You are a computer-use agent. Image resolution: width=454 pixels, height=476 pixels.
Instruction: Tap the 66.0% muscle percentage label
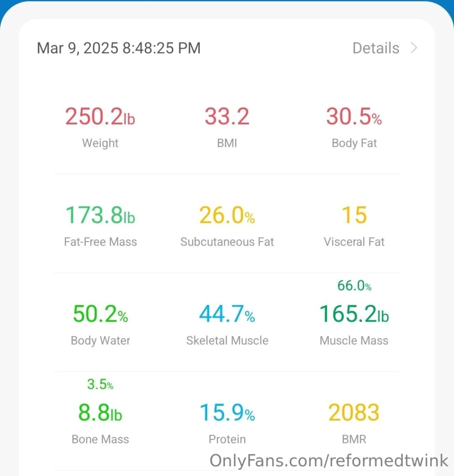click(354, 286)
